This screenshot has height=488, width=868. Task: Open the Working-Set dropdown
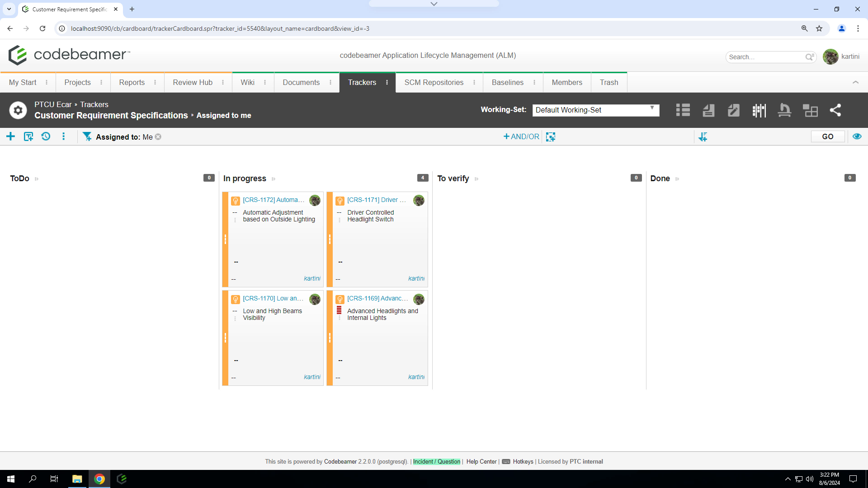(x=595, y=110)
